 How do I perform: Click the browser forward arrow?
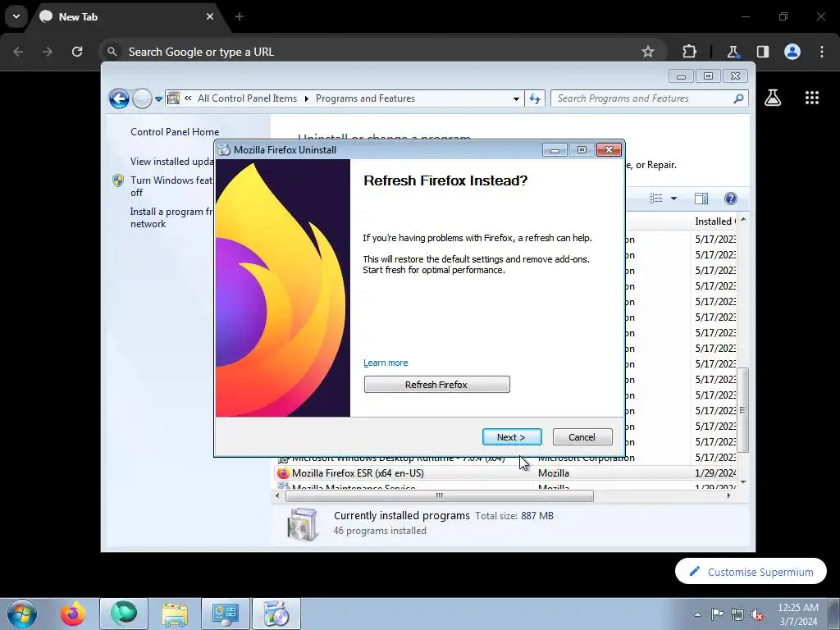pyautogui.click(x=48, y=52)
